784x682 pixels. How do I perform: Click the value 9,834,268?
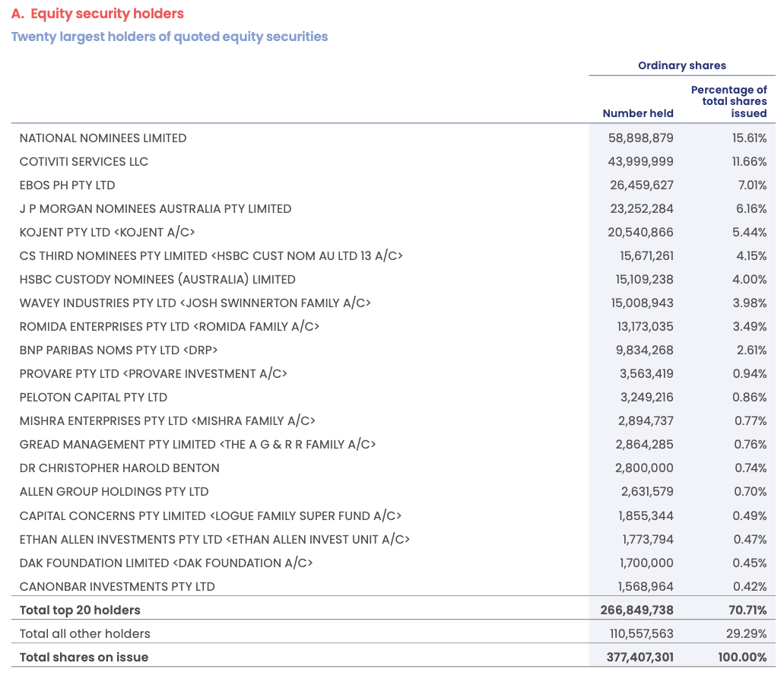click(x=645, y=350)
